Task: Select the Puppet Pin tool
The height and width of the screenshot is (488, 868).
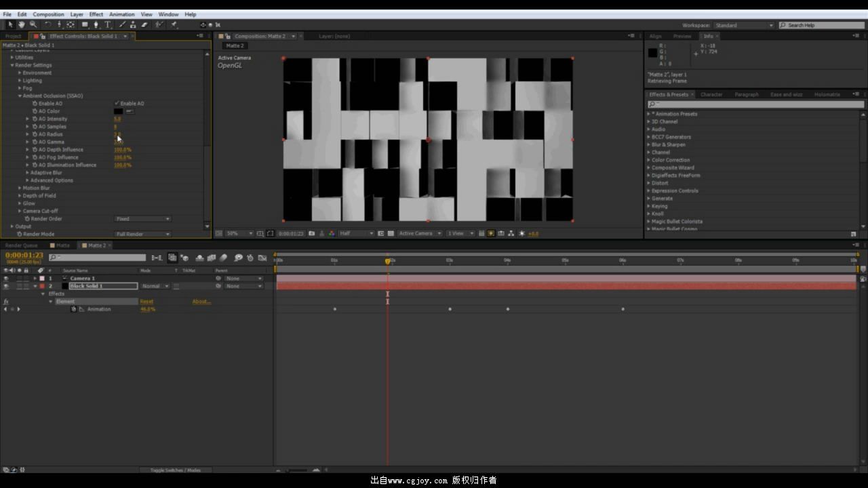Action: click(x=174, y=24)
